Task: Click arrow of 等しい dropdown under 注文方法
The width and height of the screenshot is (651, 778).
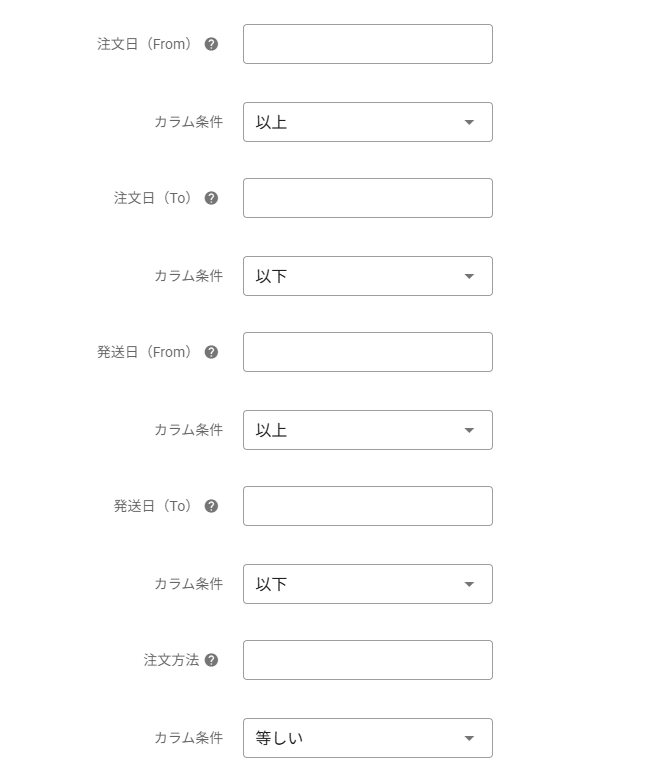Action: pyautogui.click(x=469, y=739)
